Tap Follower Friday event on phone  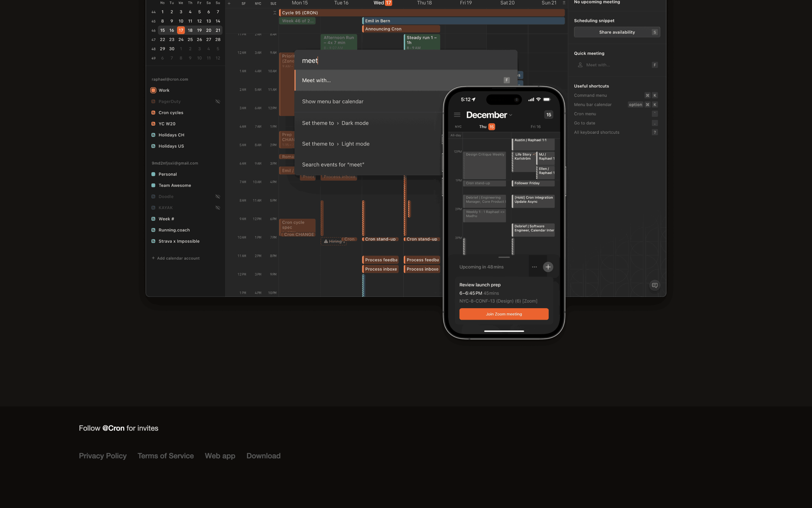(533, 183)
